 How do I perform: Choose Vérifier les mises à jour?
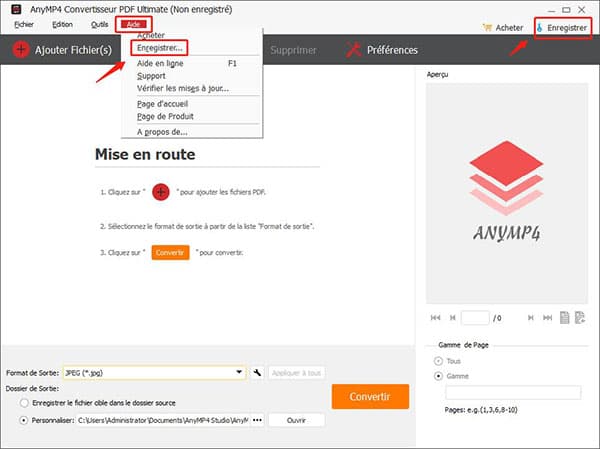tap(182, 89)
